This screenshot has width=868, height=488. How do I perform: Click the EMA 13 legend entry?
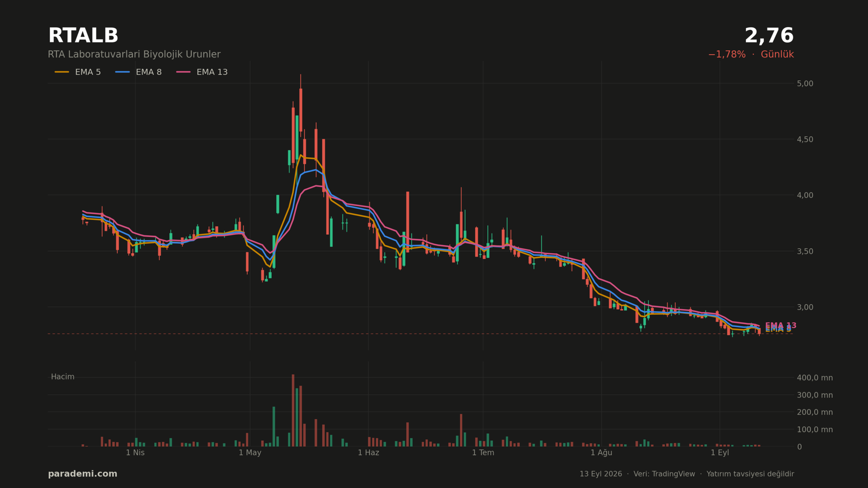pos(202,72)
